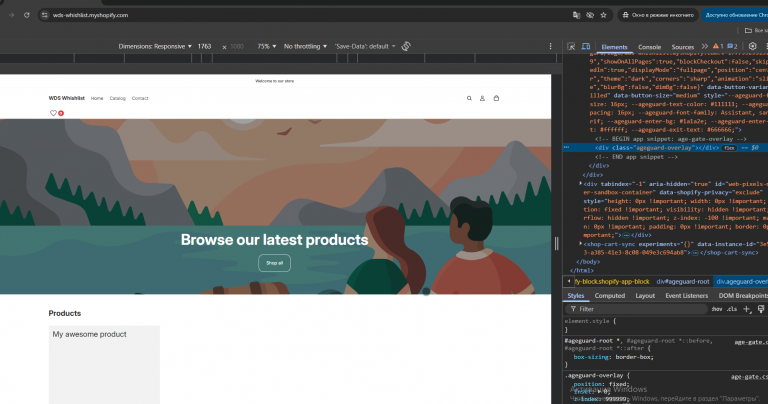768x404 pixels.
Task: Click the WDS Whishlist store logo
Action: pyautogui.click(x=67, y=98)
